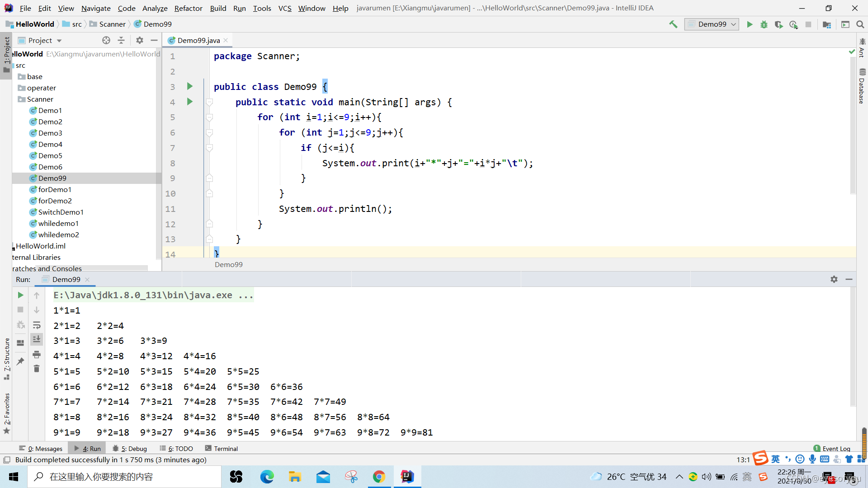Toggle the 2: Favorites side tab
Viewport: 868px width, 488px height.
tap(6, 413)
